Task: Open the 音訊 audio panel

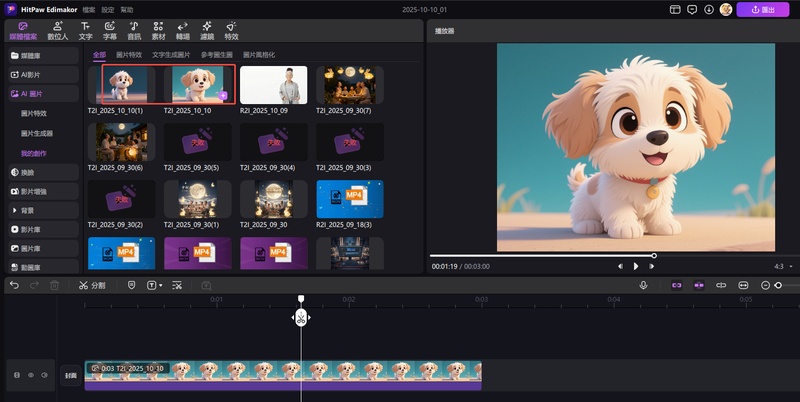Action: pos(135,29)
